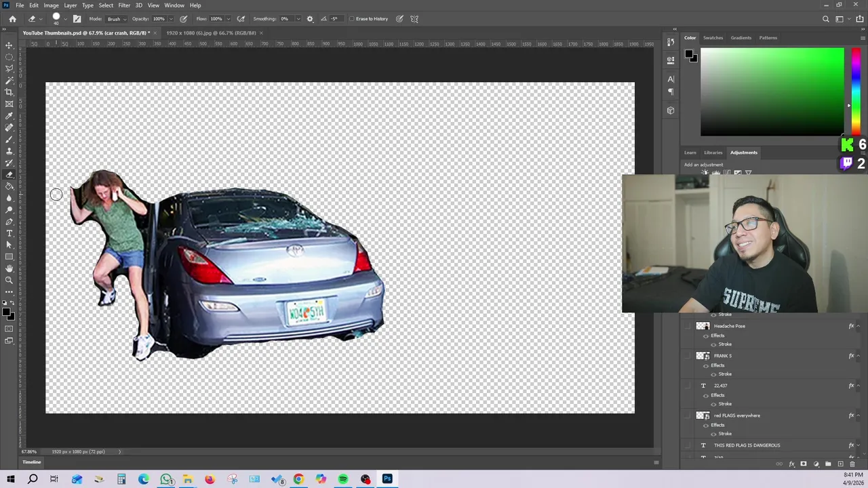Open the Opacity value dropdown
868x488 pixels.
(170, 19)
